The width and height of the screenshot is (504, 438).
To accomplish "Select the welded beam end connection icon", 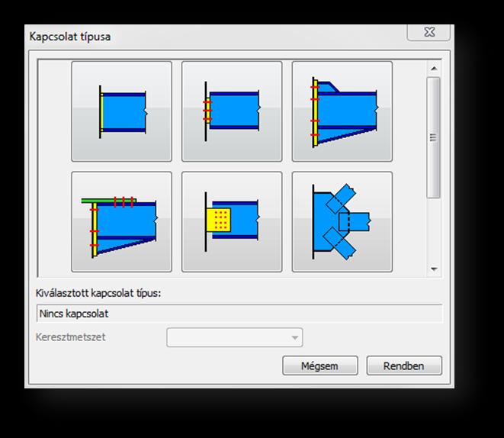I will 121,111.
